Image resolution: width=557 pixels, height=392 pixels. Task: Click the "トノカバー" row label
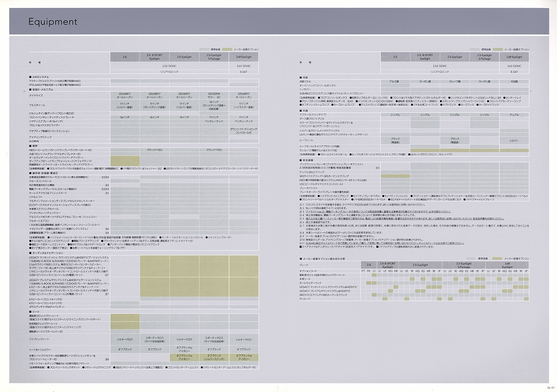tap(305, 89)
